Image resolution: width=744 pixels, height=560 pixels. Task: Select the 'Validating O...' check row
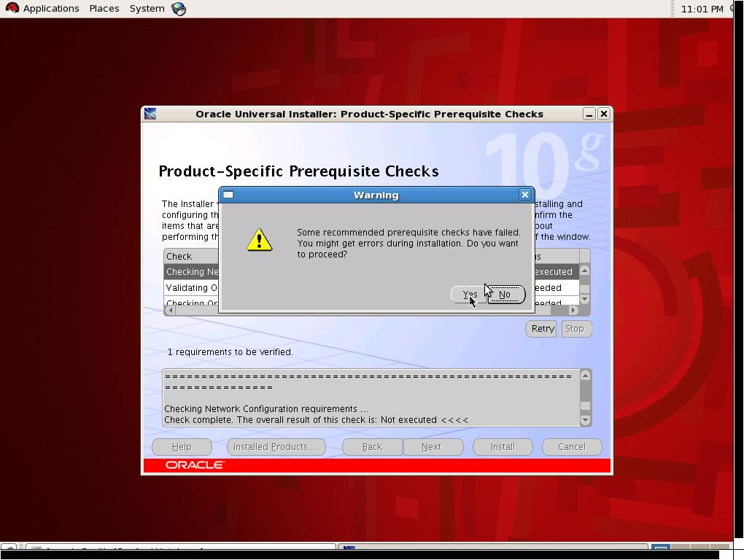click(x=192, y=288)
